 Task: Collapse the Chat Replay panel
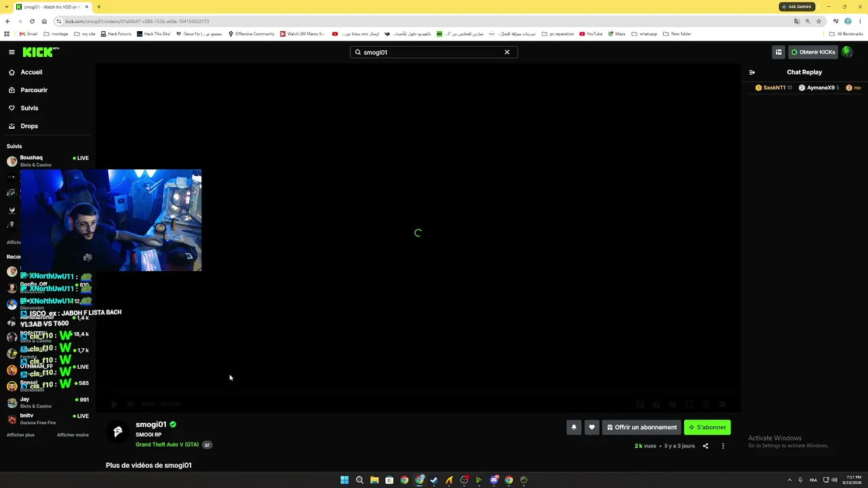752,72
